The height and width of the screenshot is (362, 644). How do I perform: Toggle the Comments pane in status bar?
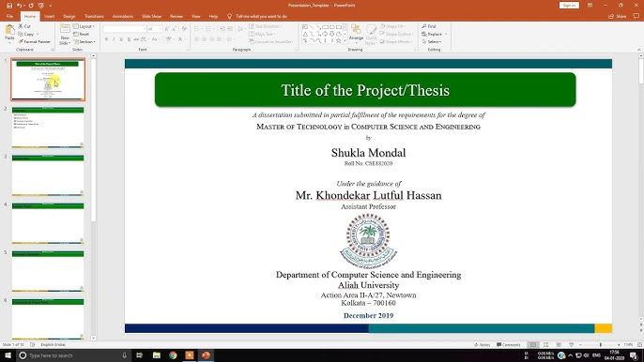(x=509, y=345)
